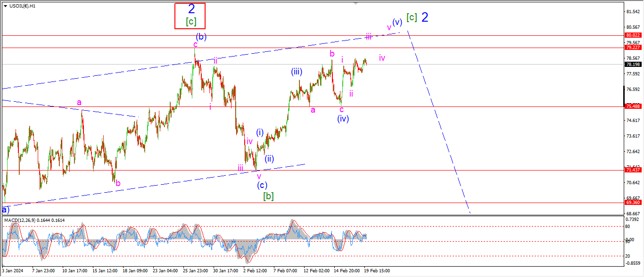Image resolution: width=644 pixels, height=277 pixels.
Task: Click the blue (c) wave label
Action: [x=262, y=186]
